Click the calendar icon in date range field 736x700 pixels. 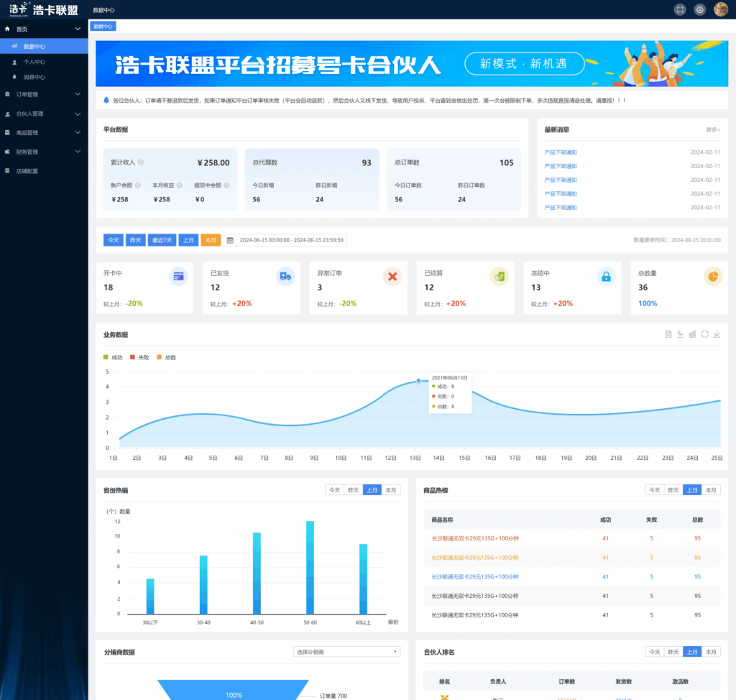[230, 240]
